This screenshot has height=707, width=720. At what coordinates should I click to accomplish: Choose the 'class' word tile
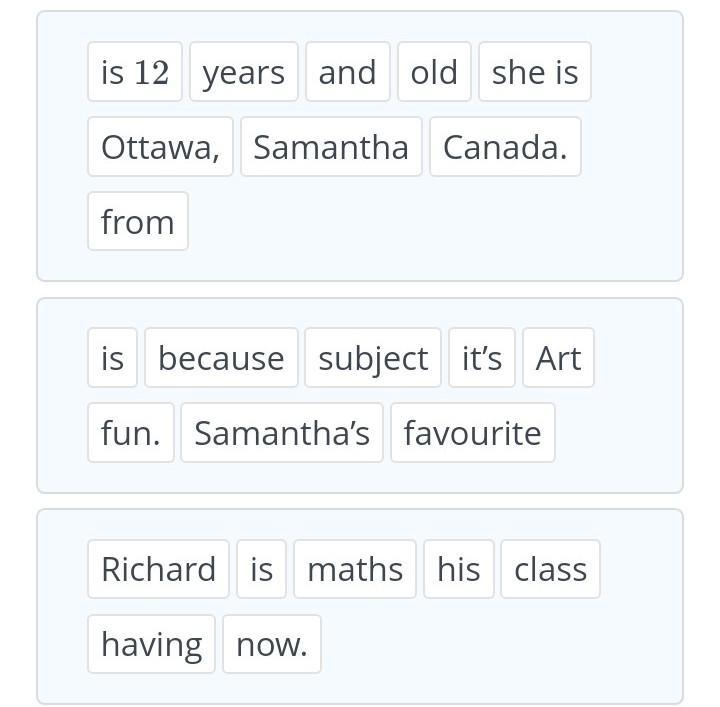(551, 569)
